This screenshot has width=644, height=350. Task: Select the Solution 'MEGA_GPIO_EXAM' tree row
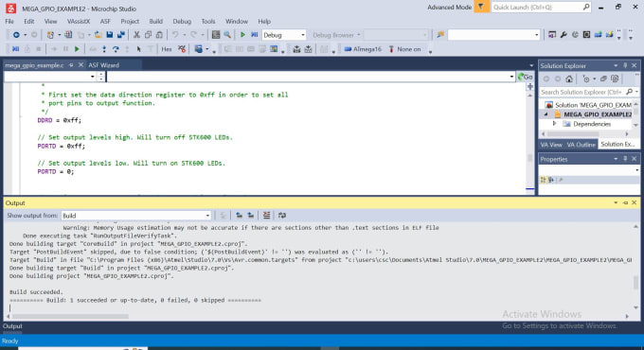pos(588,105)
